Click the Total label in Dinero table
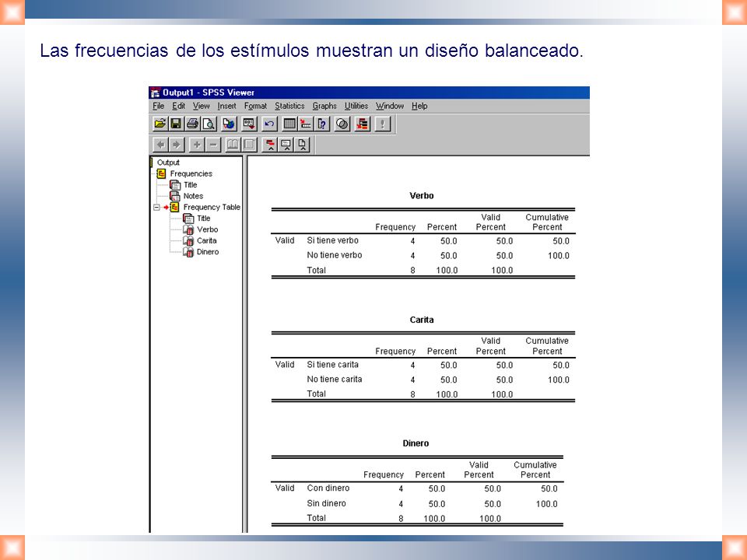 pos(317,518)
